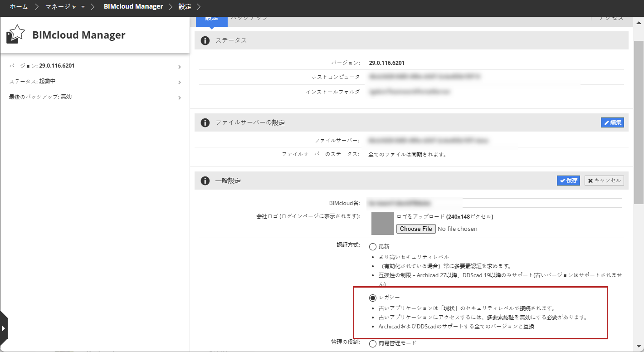This screenshot has height=352, width=644.
Task: Open BIMcloud Manager breadcrumb item
Action: 133,7
